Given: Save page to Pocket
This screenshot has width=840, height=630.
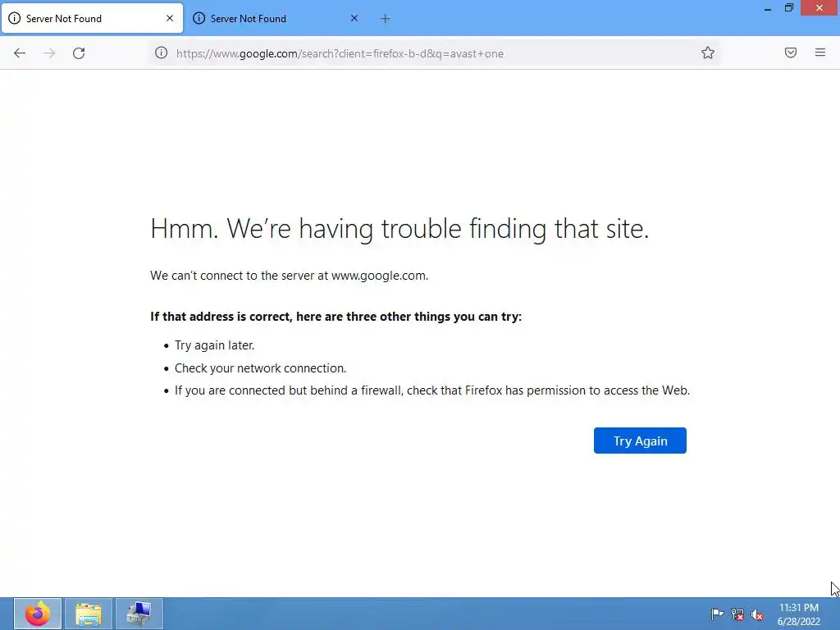Looking at the screenshot, I should [x=791, y=52].
